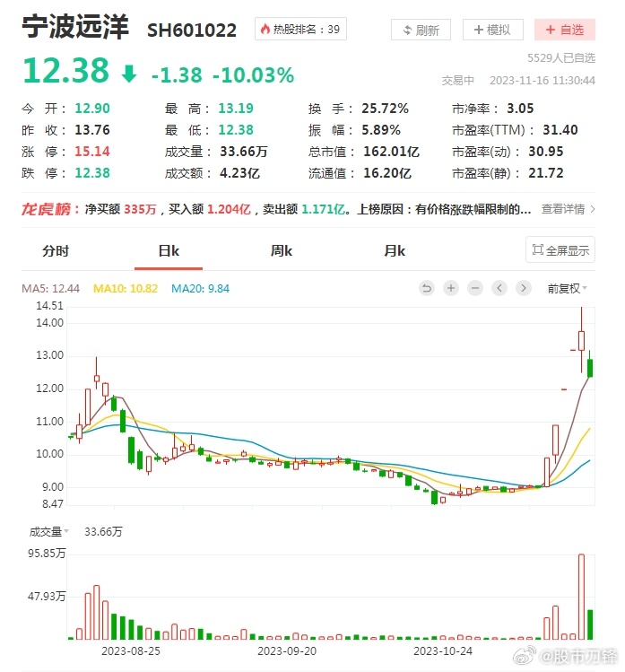
Task: Move chart left with previous arrow
Action: pyautogui.click(x=499, y=288)
